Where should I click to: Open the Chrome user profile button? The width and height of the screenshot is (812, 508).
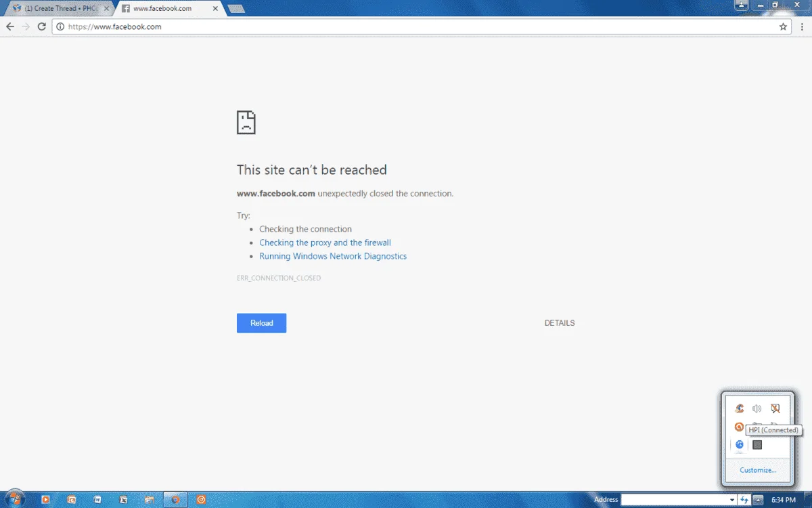point(741,5)
